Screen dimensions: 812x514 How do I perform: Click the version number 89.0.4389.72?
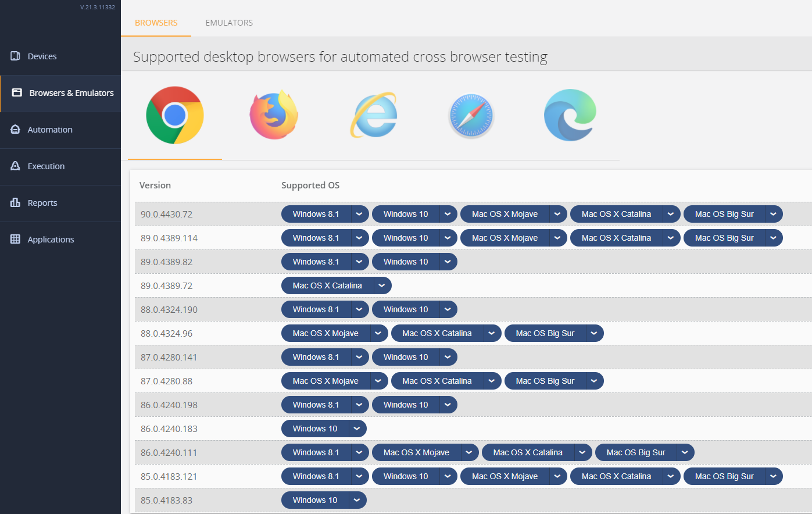point(166,285)
